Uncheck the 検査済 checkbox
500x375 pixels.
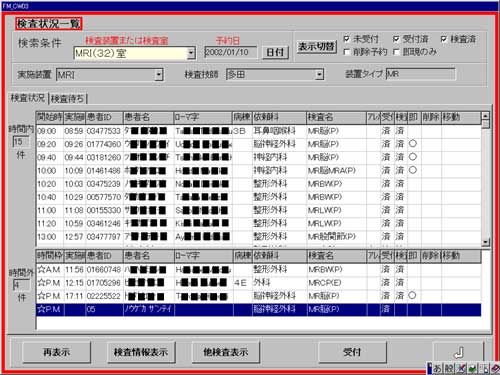(x=444, y=39)
